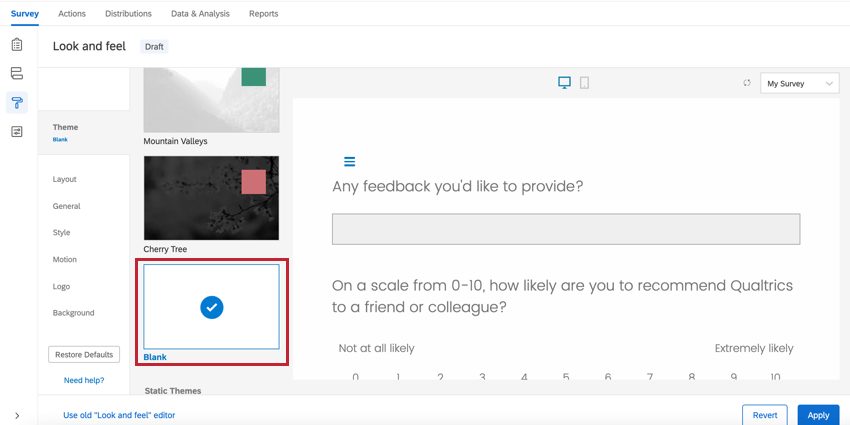Click the pink swatch on Cherry Tree
This screenshot has height=425, width=850.
254,182
